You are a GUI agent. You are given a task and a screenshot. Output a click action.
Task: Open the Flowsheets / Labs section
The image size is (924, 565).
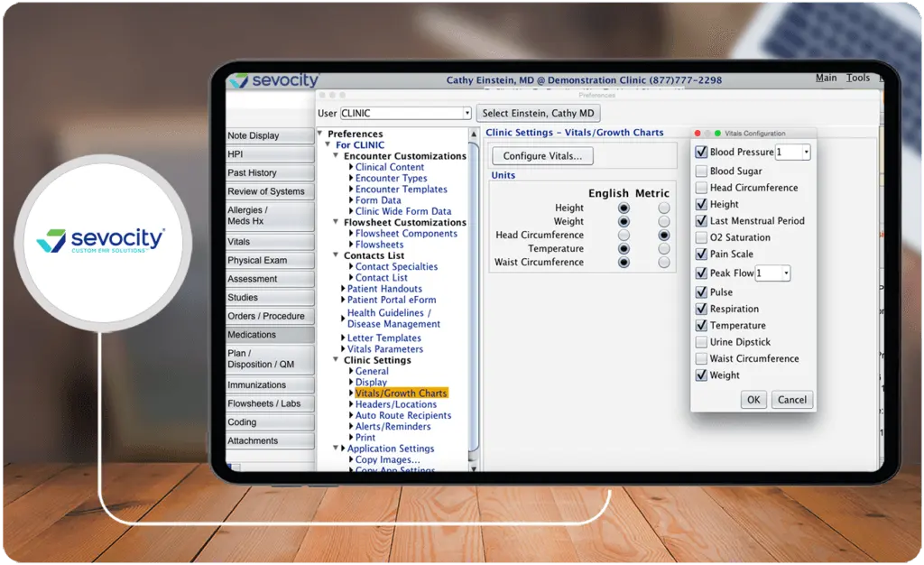pos(270,403)
